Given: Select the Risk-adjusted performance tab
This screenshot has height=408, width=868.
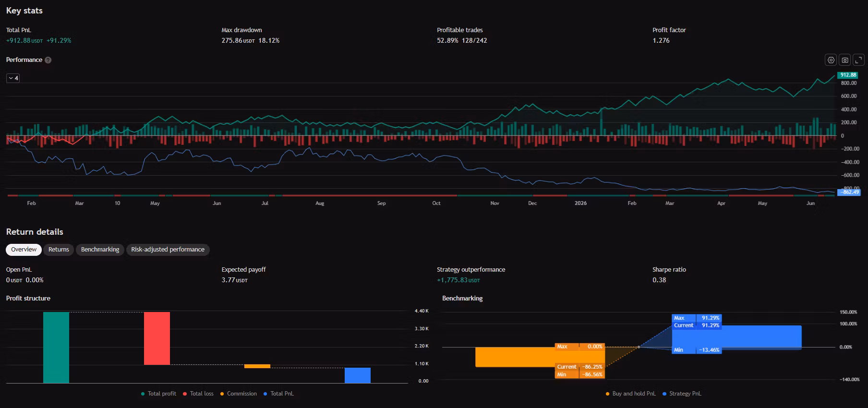Looking at the screenshot, I should 168,250.
